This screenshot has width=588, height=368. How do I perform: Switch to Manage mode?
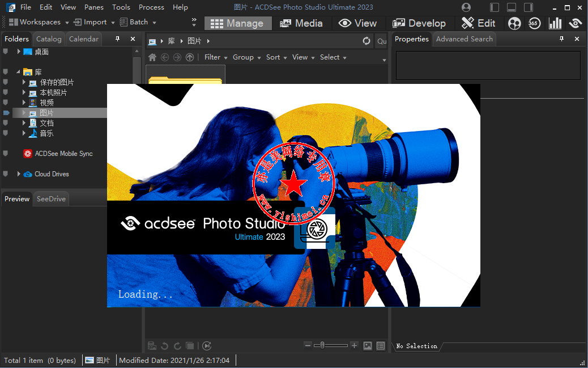(238, 23)
